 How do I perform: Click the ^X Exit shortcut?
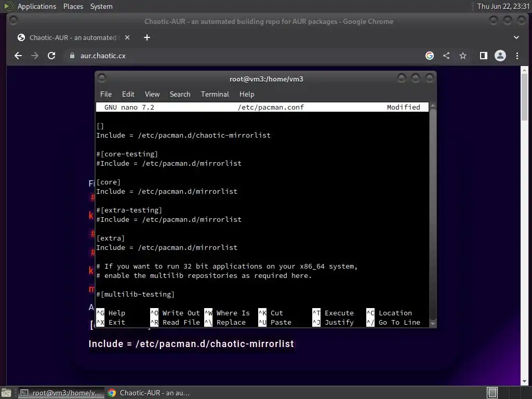click(x=111, y=322)
